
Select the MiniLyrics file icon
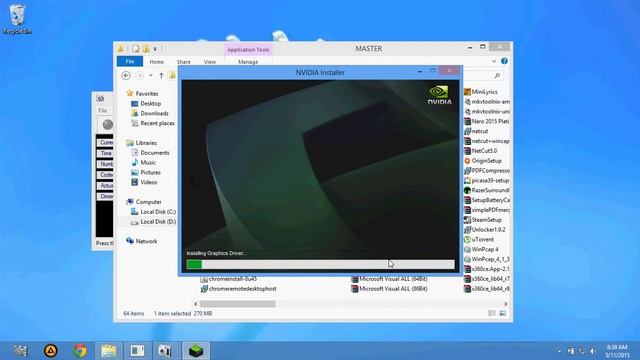point(467,92)
